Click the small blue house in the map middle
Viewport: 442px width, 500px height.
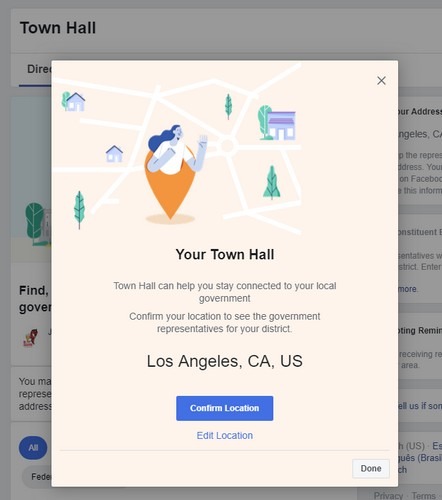[114, 154]
